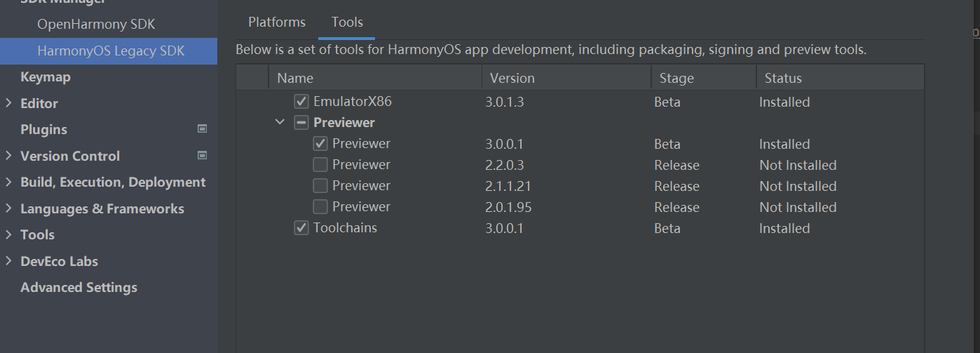Click the Plugins project-level icon
This screenshot has width=980, height=353.
(203, 129)
